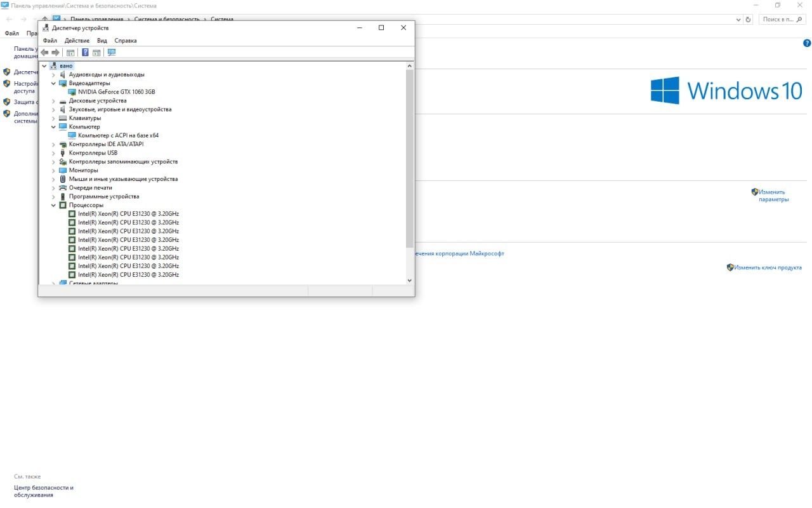Image resolution: width=812 pixels, height=508 pixels.
Task: Open Центр безопасности и обслуживания link
Action: [44, 491]
